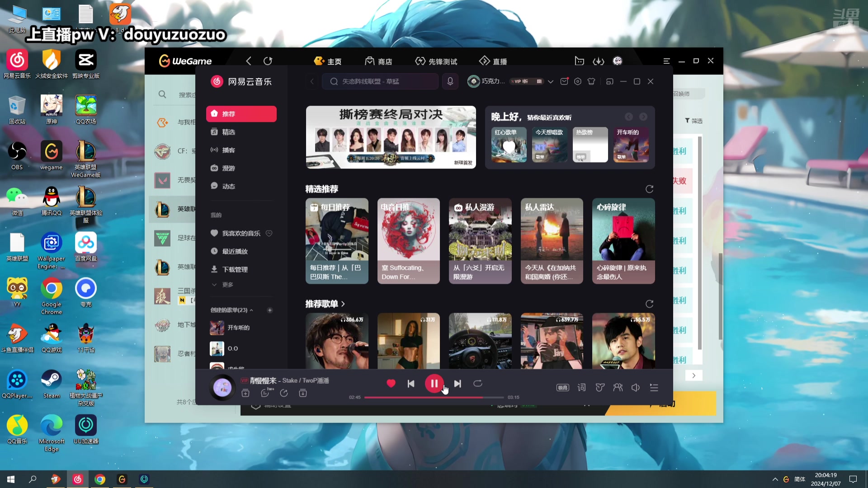Viewport: 868px width, 488px height.
Task: Unlike the current song with heart icon
Action: pyautogui.click(x=391, y=383)
